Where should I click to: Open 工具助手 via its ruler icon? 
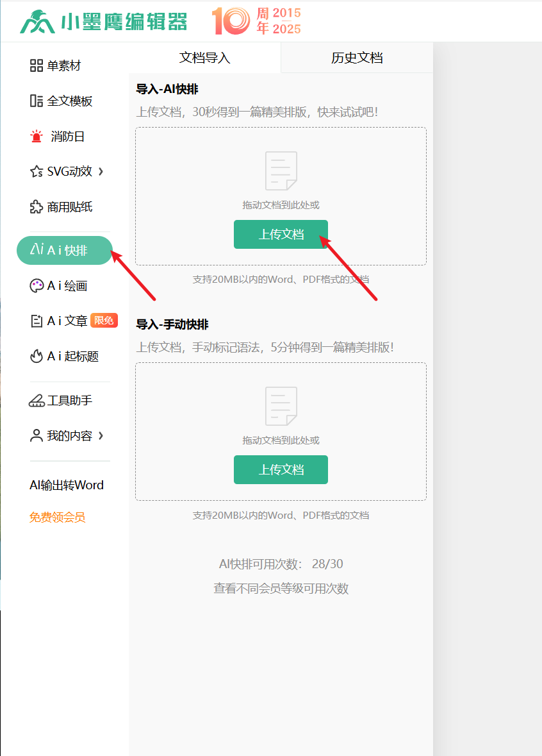tap(37, 401)
